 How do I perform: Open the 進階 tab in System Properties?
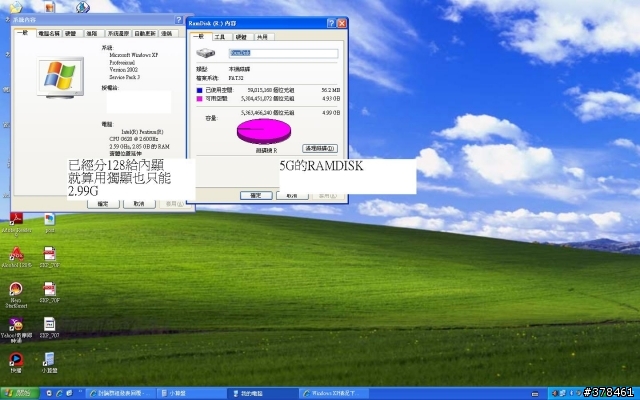[x=92, y=33]
